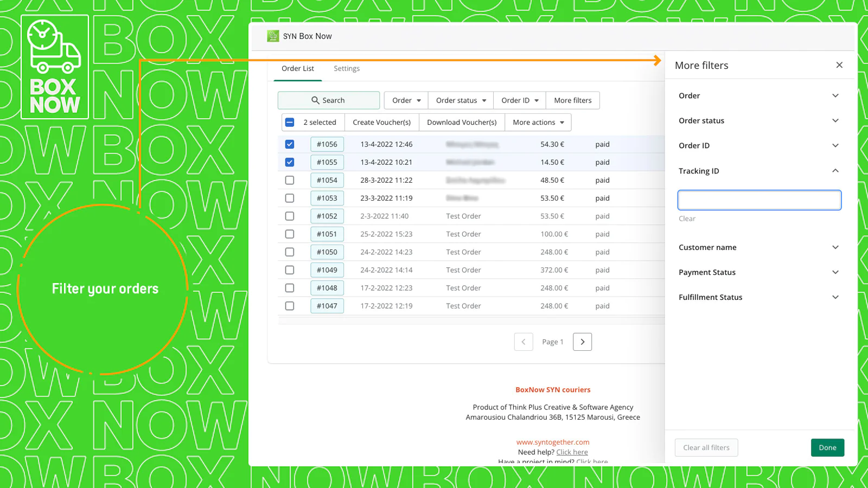This screenshot has width=868, height=488.
Task: Open the More actions dropdown
Action: click(538, 123)
